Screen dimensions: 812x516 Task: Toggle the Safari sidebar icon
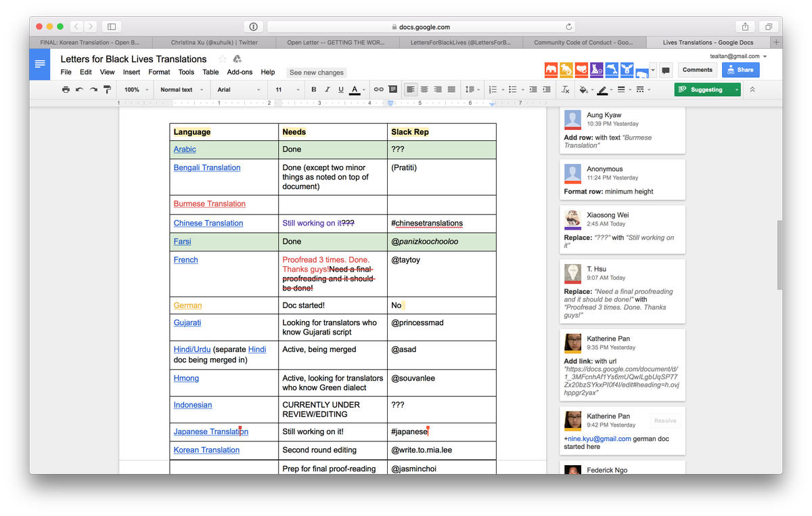[x=112, y=26]
